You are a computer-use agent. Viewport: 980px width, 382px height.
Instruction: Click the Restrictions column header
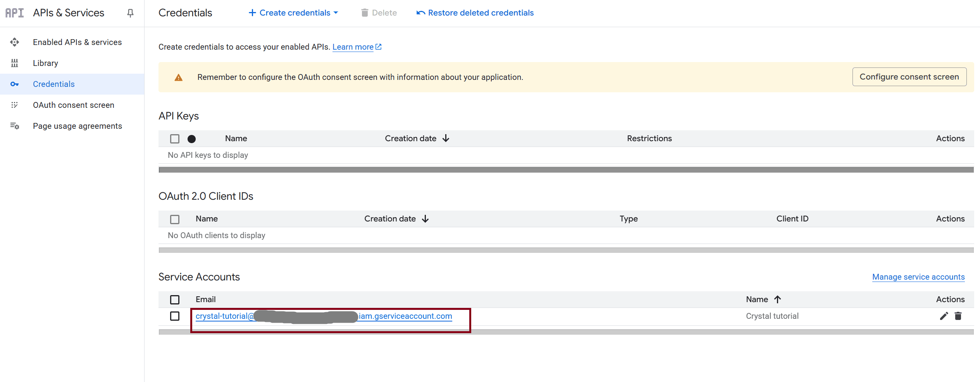point(649,138)
